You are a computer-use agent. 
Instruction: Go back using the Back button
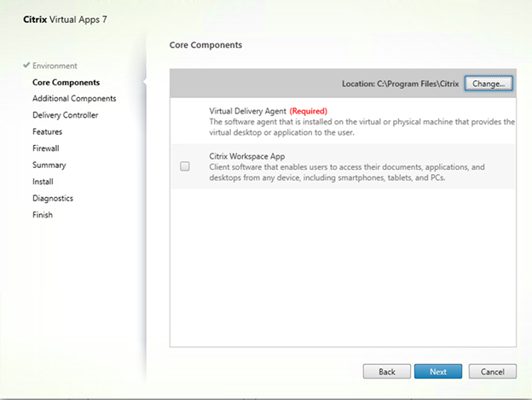pos(387,372)
